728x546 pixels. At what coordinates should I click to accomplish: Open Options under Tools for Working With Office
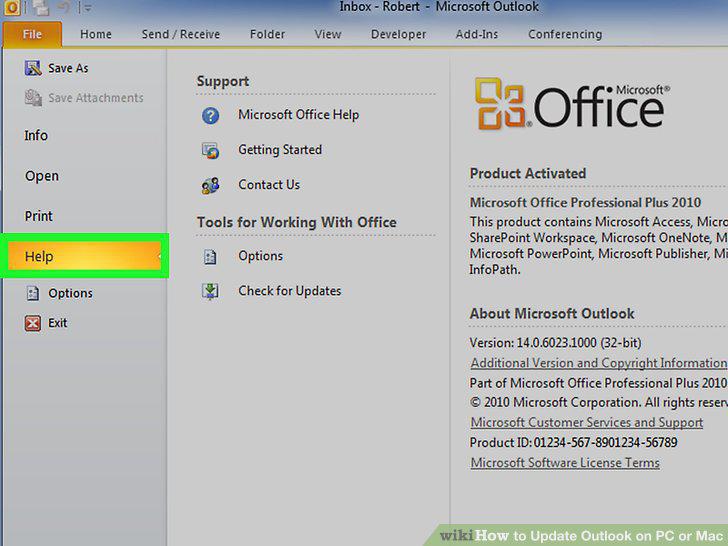click(x=260, y=256)
